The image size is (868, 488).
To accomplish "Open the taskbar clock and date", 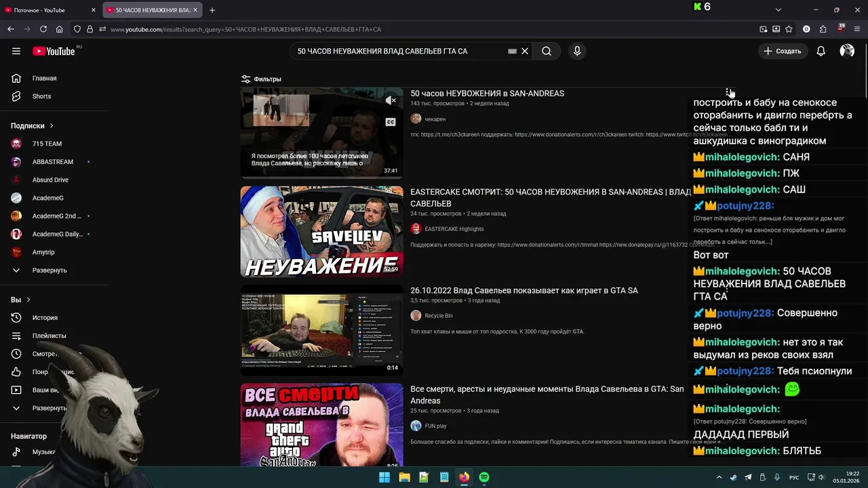I will pyautogui.click(x=846, y=477).
